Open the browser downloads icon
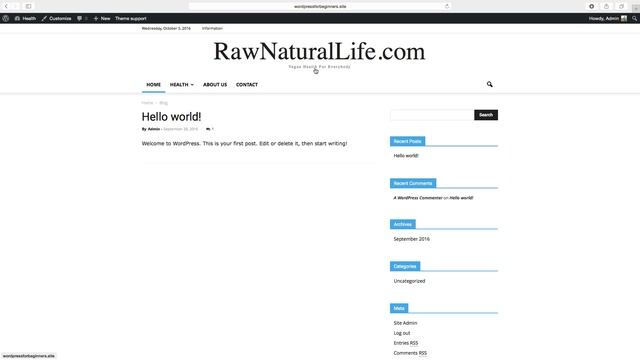The height and width of the screenshot is (360, 640). 591,6
